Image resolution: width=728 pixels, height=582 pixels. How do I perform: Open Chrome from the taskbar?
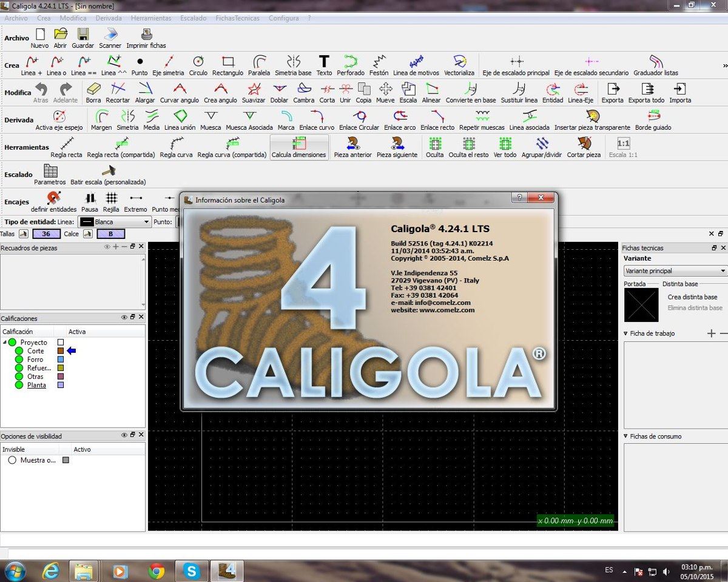(157, 570)
